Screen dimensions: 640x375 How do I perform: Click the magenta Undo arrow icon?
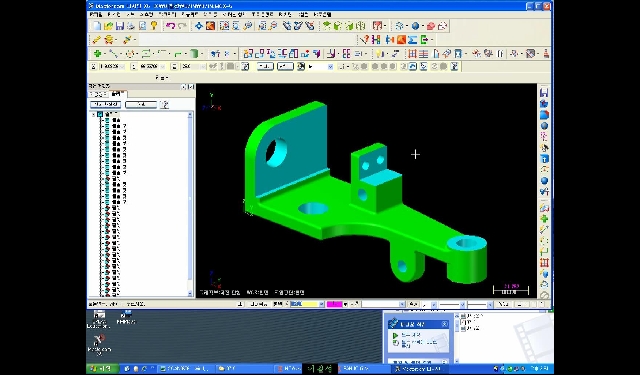[x=171, y=26]
